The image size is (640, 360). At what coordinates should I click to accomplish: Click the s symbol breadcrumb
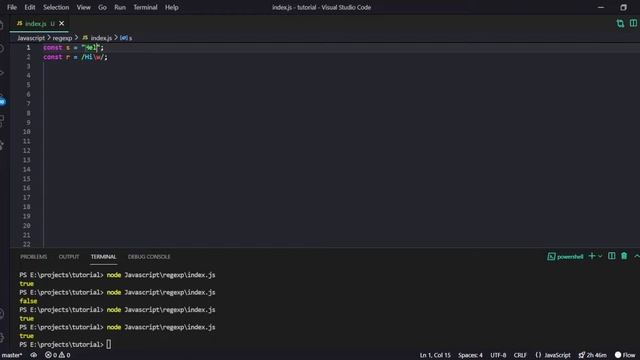click(x=126, y=38)
